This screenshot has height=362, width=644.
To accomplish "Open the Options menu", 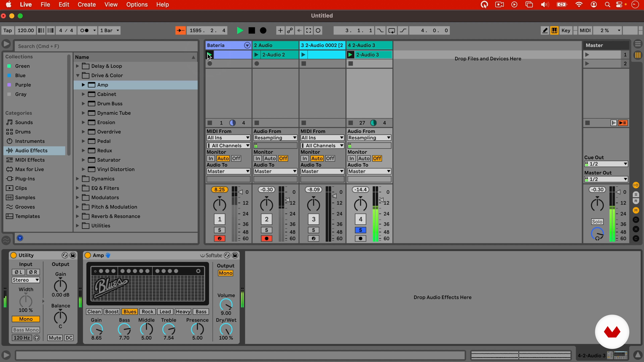I will (x=137, y=5).
